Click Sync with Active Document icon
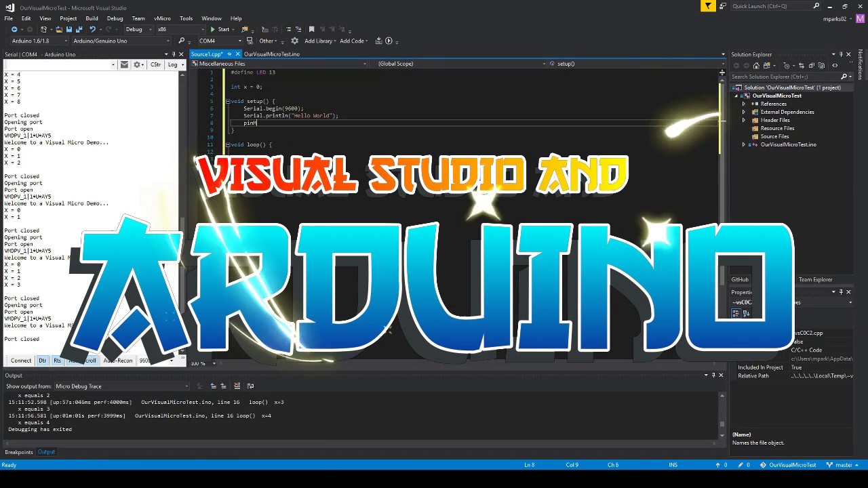Viewport: 868px width, 488px height. (x=802, y=66)
